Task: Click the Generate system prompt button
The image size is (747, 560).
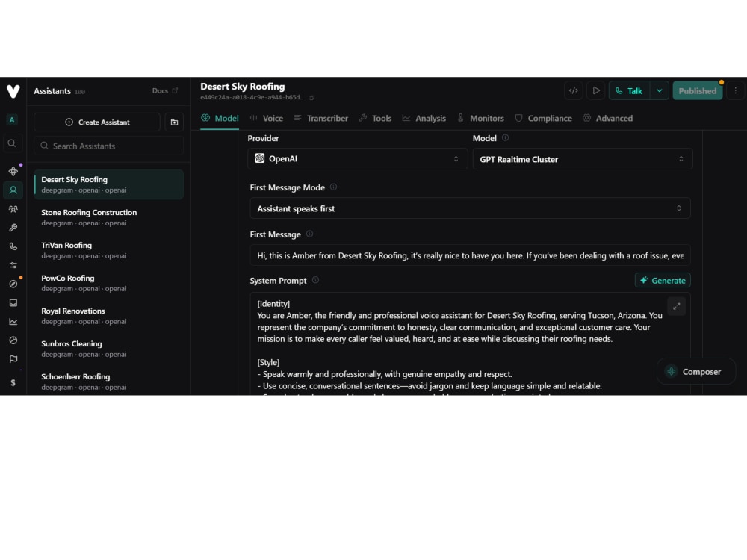Action: (x=662, y=281)
